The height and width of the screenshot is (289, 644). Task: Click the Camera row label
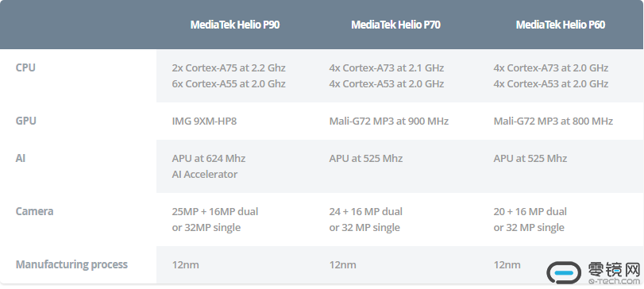[34, 211]
